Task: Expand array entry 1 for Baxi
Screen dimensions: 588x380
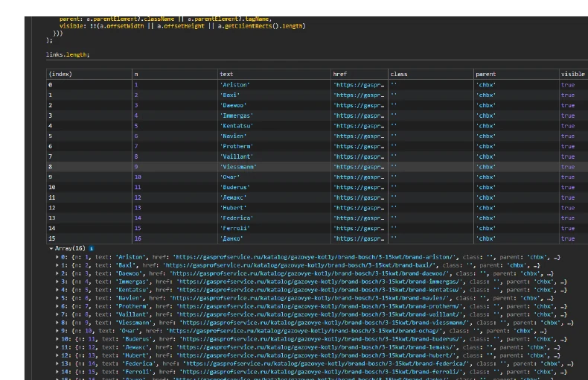Action: tap(57, 265)
